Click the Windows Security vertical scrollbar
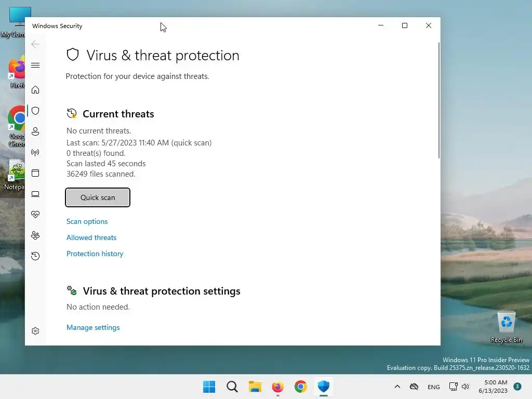The image size is (532, 399). pos(438,100)
